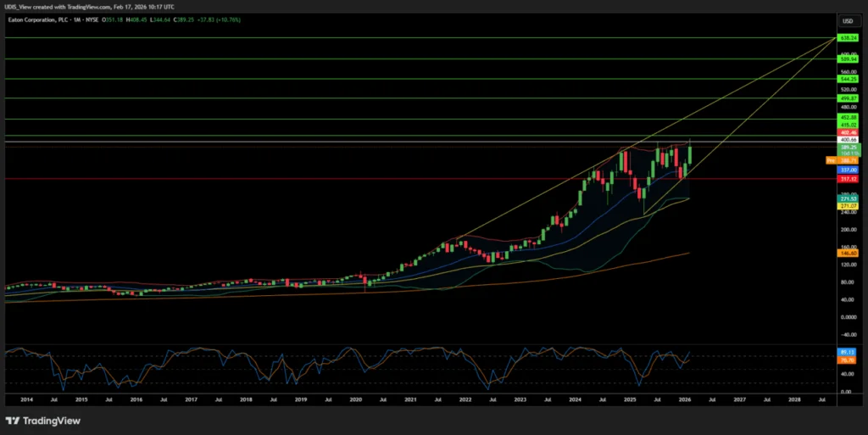Click the 2018 label on time axis
868x435 pixels.
[246, 399]
